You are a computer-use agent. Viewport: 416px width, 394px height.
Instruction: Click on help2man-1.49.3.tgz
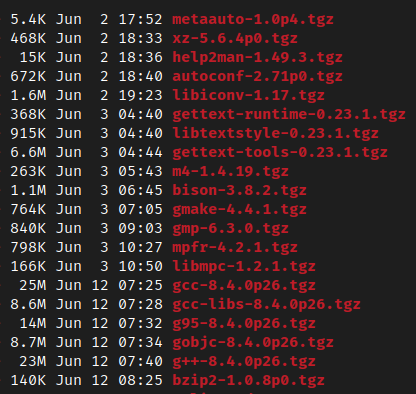click(x=257, y=57)
